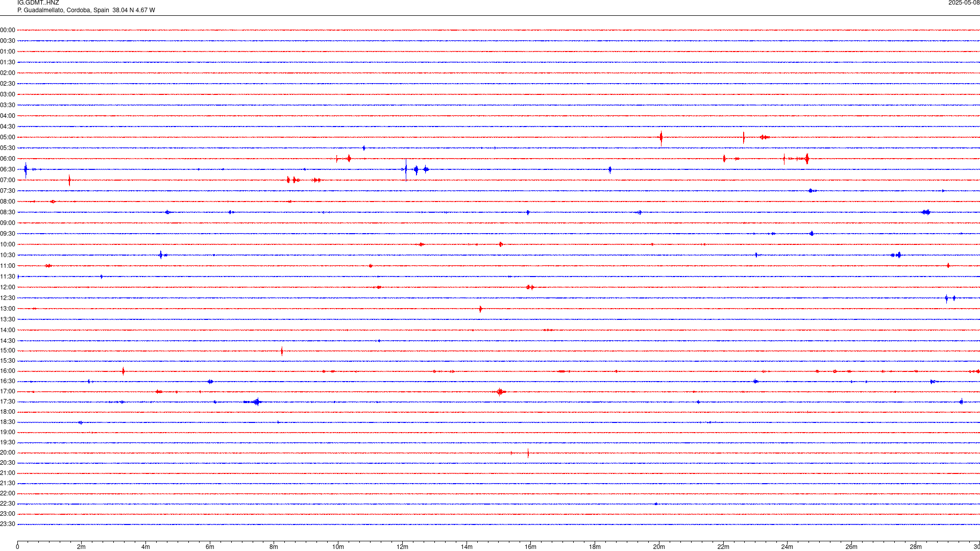Click the 10:00 time row label
980x551 pixels.
click(x=8, y=244)
